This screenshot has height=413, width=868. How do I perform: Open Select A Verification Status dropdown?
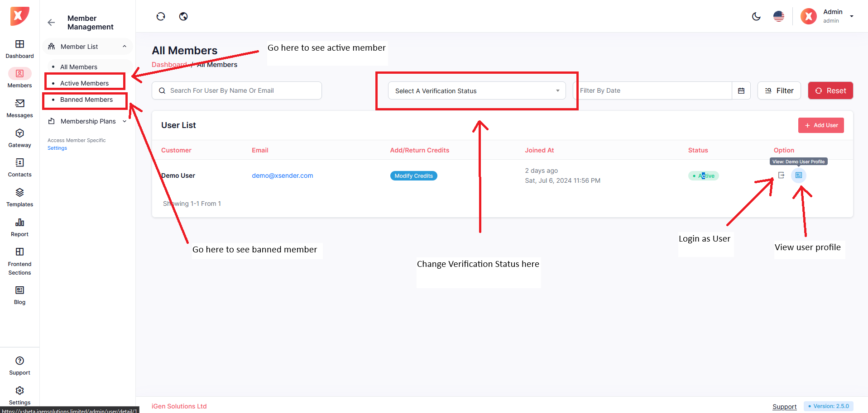pyautogui.click(x=476, y=91)
